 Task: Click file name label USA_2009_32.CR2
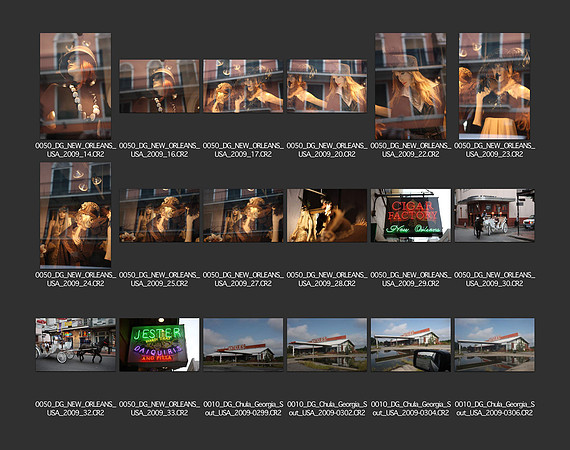point(76,409)
